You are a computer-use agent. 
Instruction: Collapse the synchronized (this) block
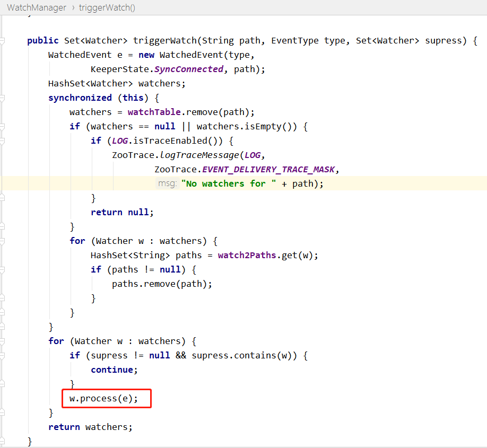pos(3,98)
